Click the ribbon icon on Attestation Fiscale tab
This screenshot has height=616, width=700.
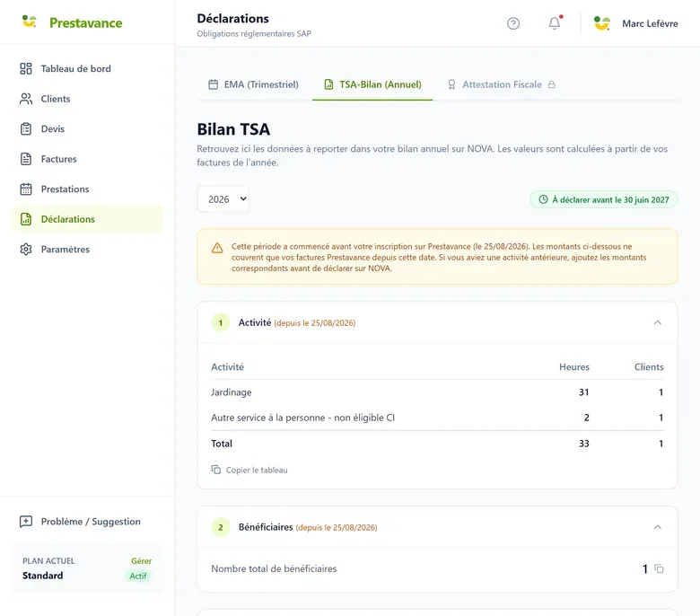click(451, 84)
